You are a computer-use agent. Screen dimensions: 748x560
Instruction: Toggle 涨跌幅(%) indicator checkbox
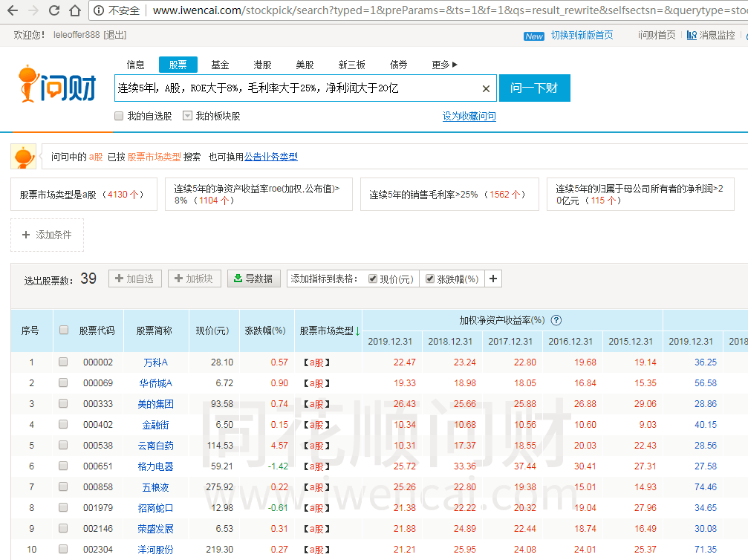click(x=430, y=279)
